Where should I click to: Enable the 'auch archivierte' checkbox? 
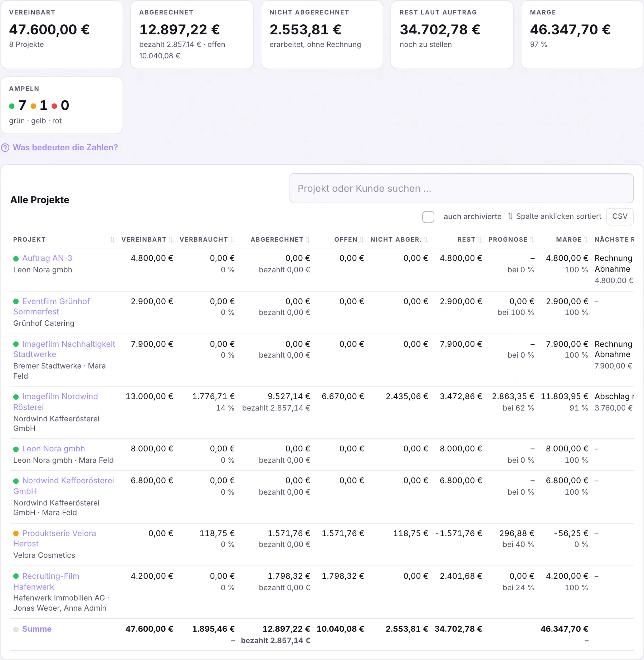(x=428, y=217)
